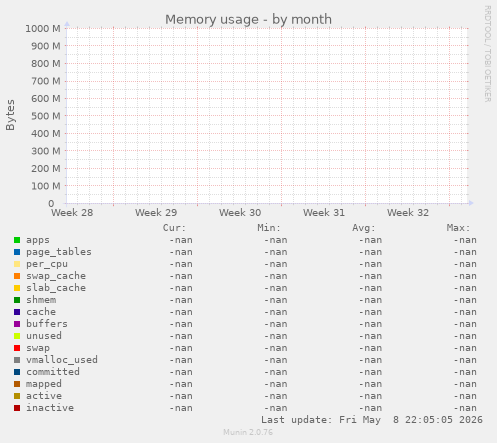Click the active olive swatch

click(x=17, y=396)
